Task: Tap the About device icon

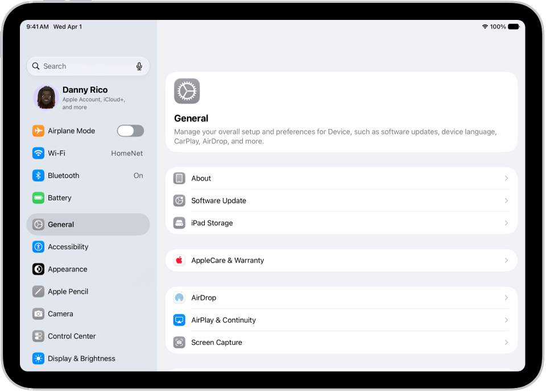Action: click(x=179, y=178)
